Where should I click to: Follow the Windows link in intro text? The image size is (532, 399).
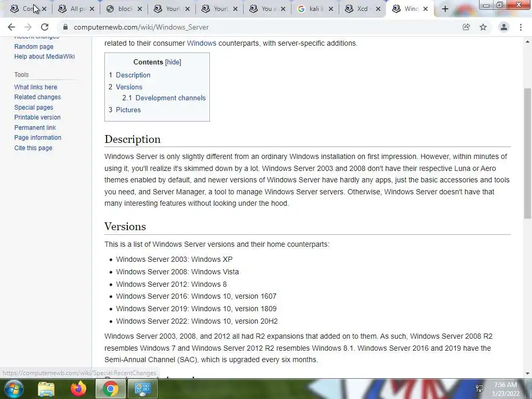coord(202,43)
